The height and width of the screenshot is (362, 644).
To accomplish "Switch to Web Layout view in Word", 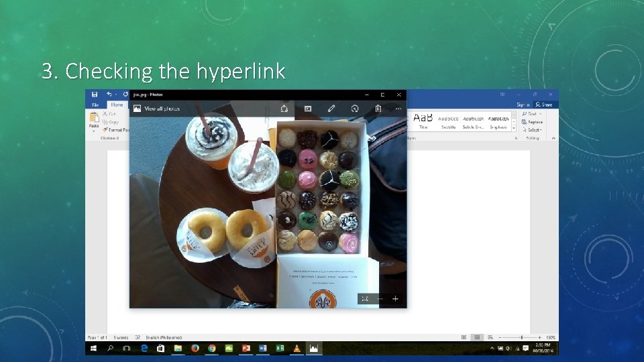I will [x=490, y=337].
